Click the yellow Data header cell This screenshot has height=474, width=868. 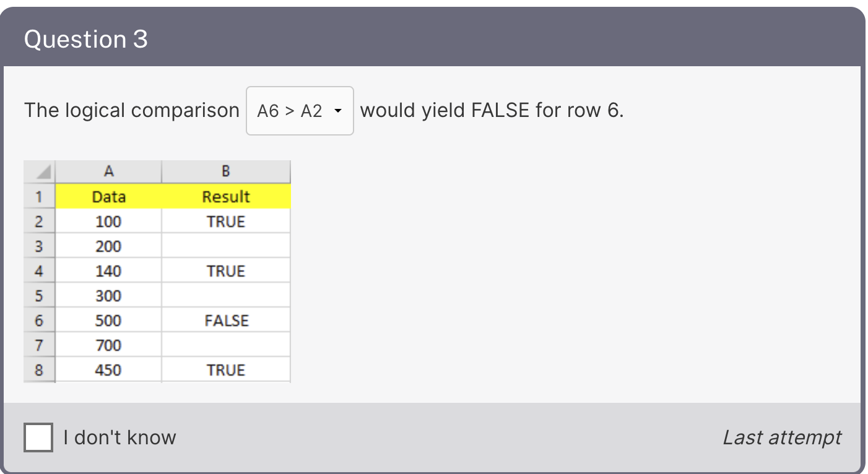coord(108,196)
